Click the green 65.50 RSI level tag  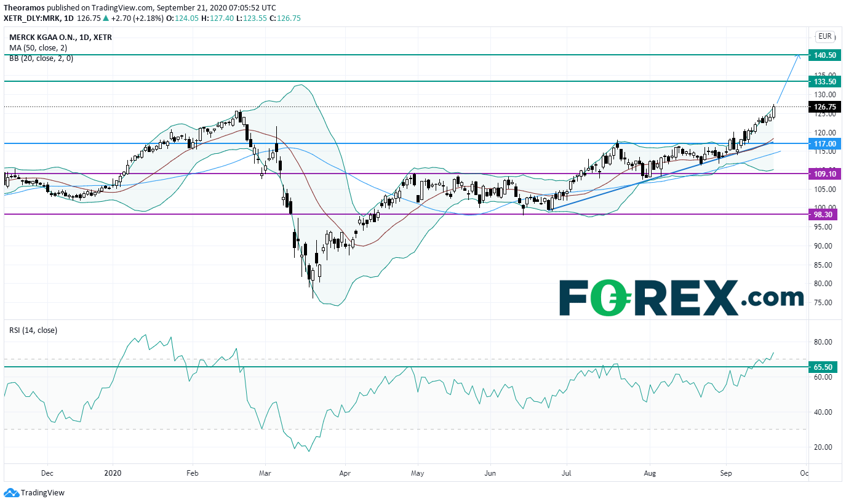[824, 367]
